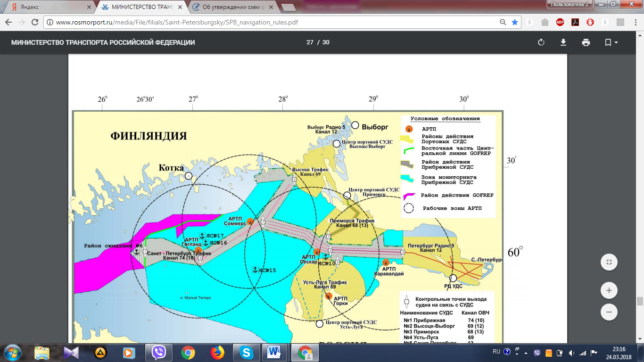Click the page number 27 field
The height and width of the screenshot is (362, 644).
tap(310, 42)
